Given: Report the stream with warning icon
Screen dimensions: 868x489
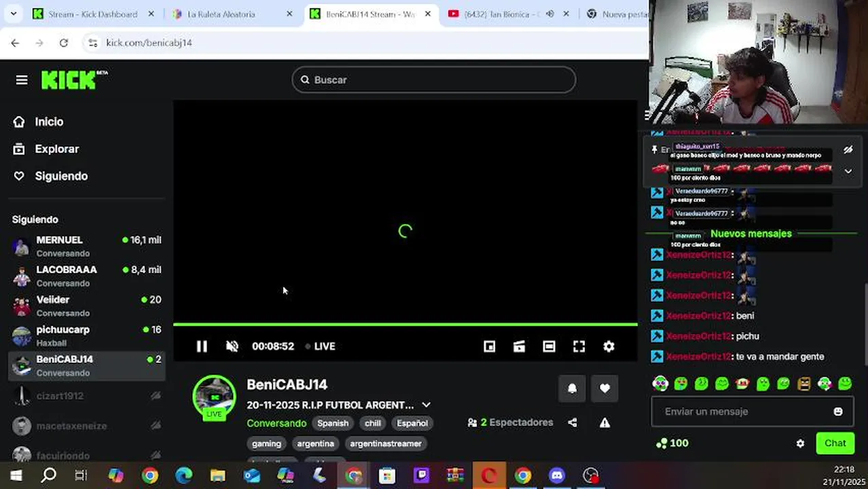Looking at the screenshot, I should (604, 422).
